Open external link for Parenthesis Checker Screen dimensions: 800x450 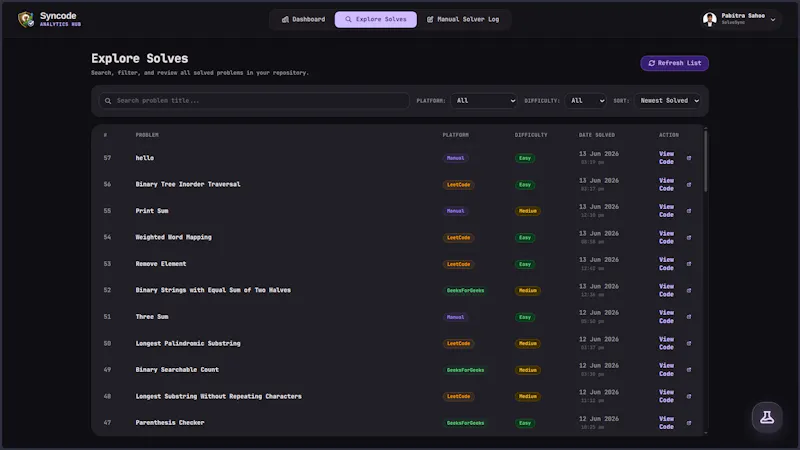[689, 423]
